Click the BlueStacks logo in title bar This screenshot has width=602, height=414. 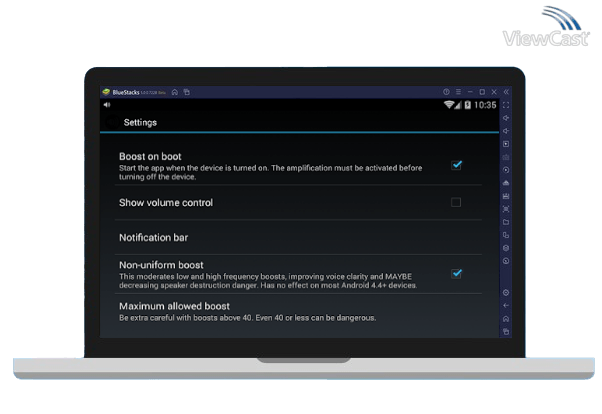tap(106, 92)
